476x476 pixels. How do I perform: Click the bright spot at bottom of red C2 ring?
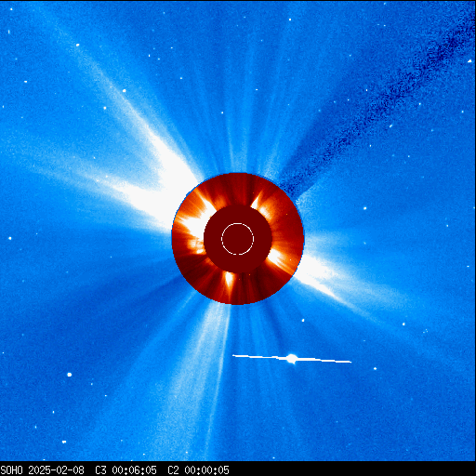coord(230,280)
